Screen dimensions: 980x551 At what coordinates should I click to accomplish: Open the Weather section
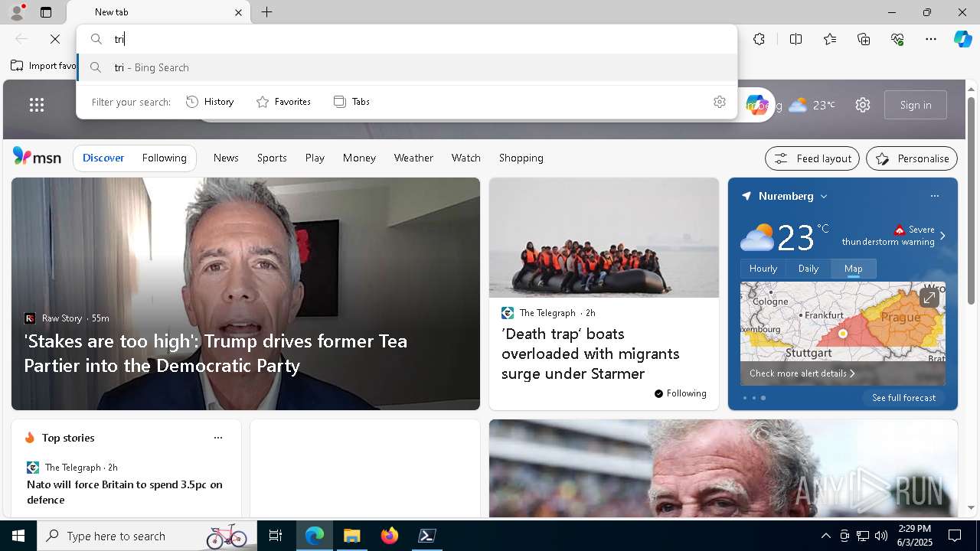pyautogui.click(x=413, y=158)
